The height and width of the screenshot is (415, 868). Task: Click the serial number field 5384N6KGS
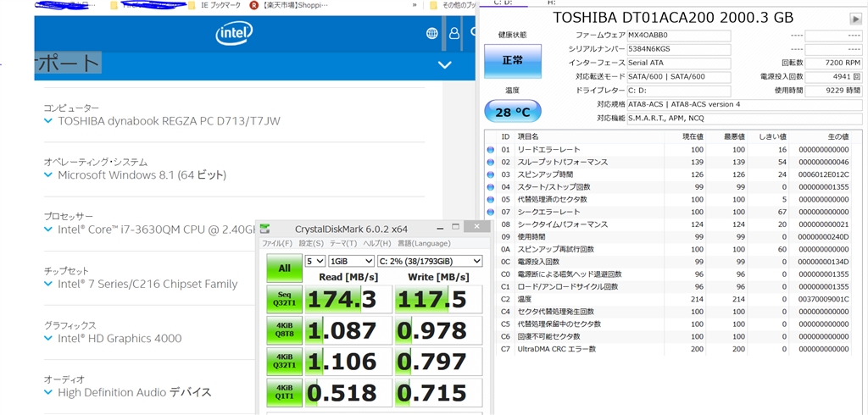pos(679,49)
